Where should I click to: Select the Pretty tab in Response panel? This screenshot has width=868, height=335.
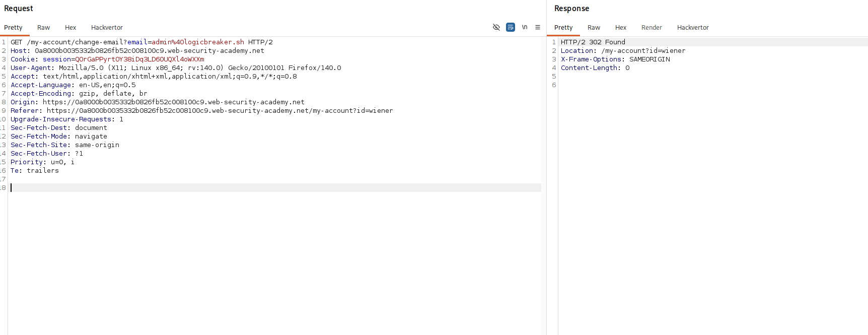point(563,28)
